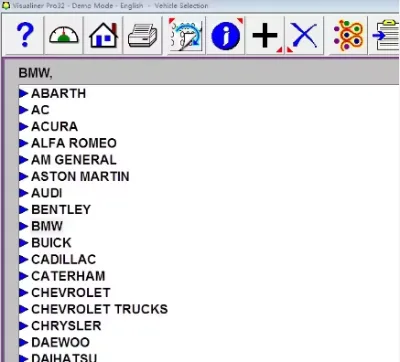Click the clipboard with arrow icon
The image size is (400, 362).
(385, 35)
